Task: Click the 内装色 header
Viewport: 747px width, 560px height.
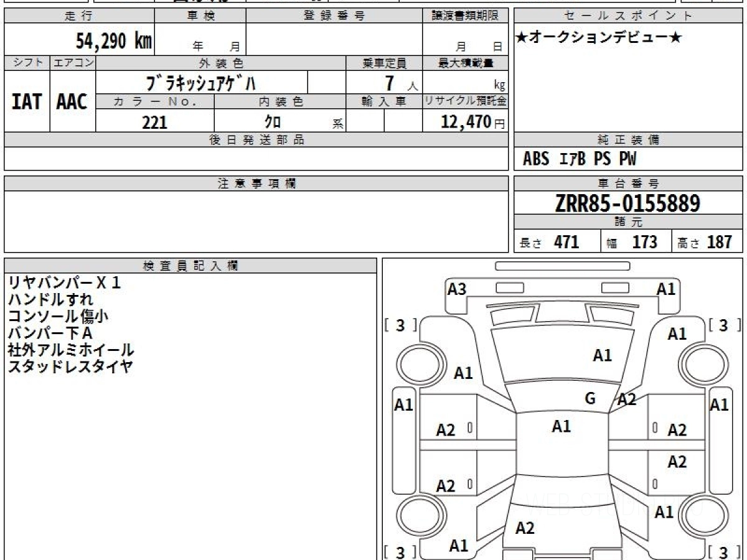Action: tap(280, 101)
